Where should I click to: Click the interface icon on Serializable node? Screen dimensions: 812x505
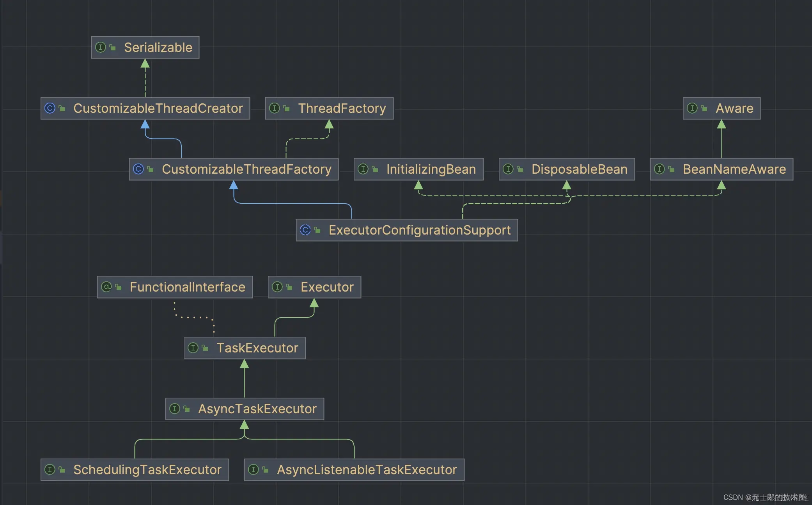[101, 47]
